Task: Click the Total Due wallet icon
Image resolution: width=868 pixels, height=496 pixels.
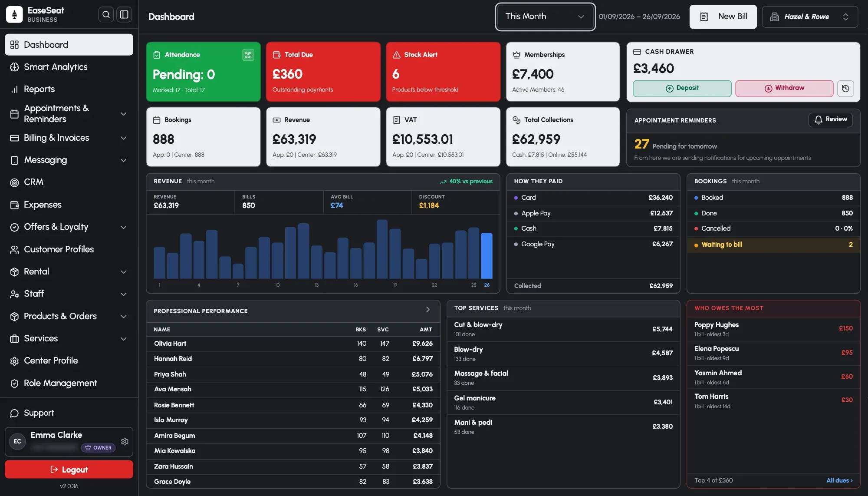Action: pos(276,55)
